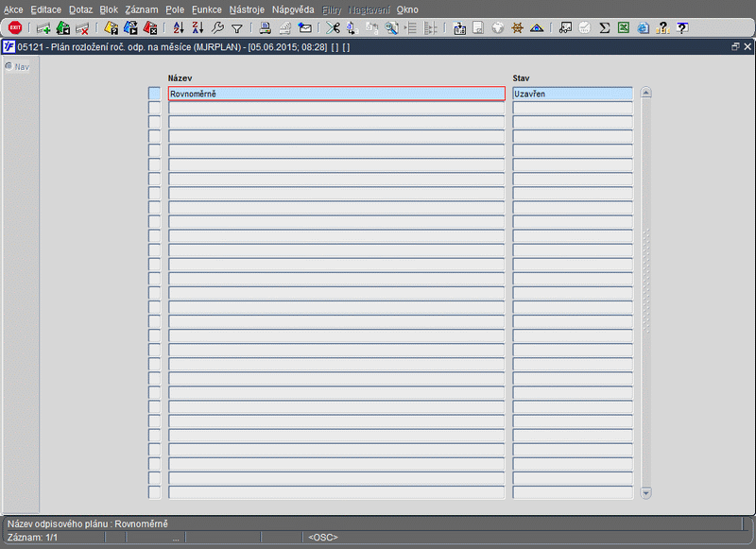Export to Excel with green icon
The height and width of the screenshot is (549, 756).
(x=624, y=28)
